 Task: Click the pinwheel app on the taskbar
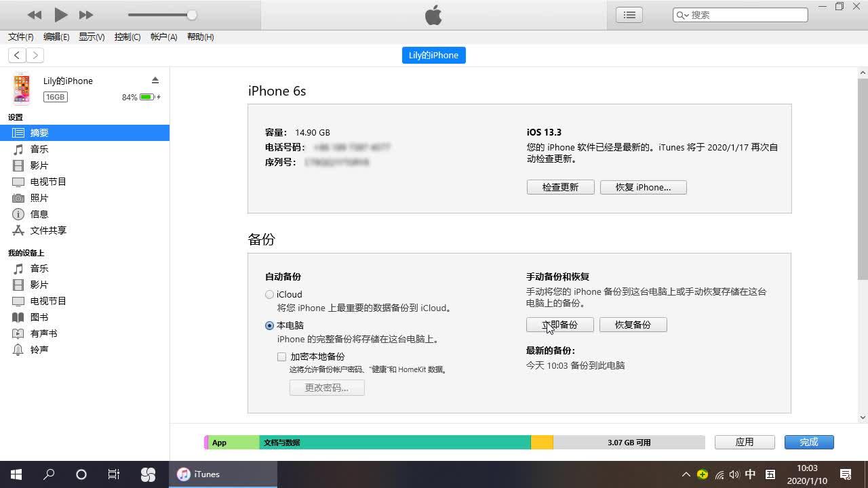coord(148,474)
